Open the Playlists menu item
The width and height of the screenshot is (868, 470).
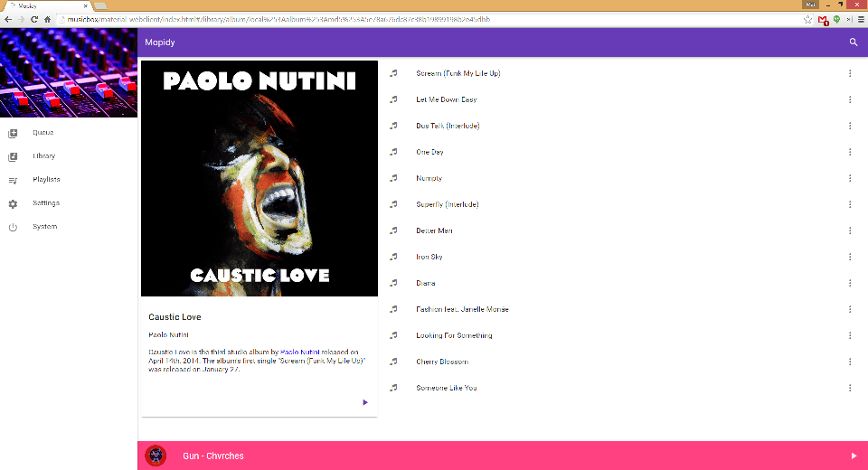coord(46,180)
